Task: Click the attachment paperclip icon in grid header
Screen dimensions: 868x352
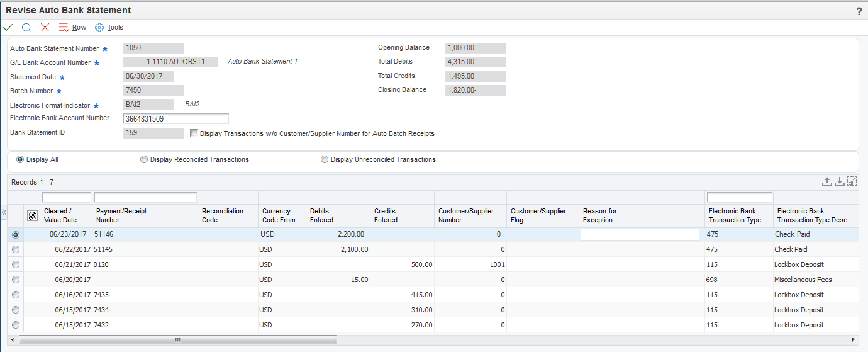Action: point(32,215)
